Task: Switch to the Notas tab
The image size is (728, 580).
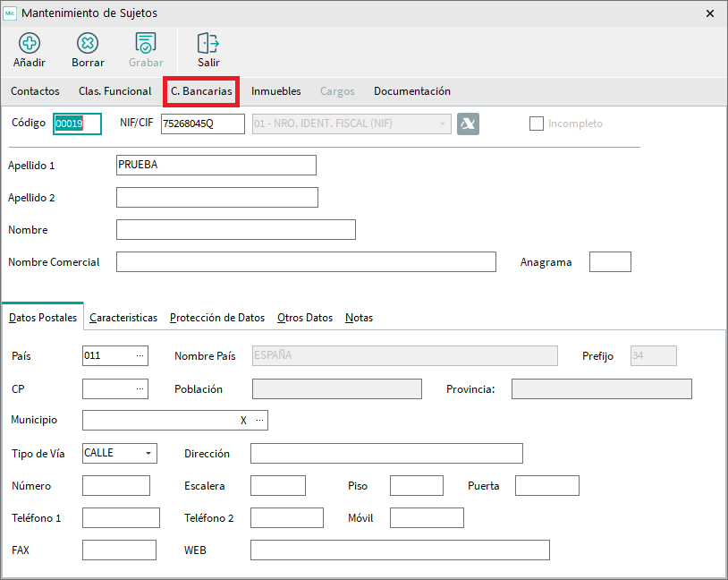Action: pos(359,318)
